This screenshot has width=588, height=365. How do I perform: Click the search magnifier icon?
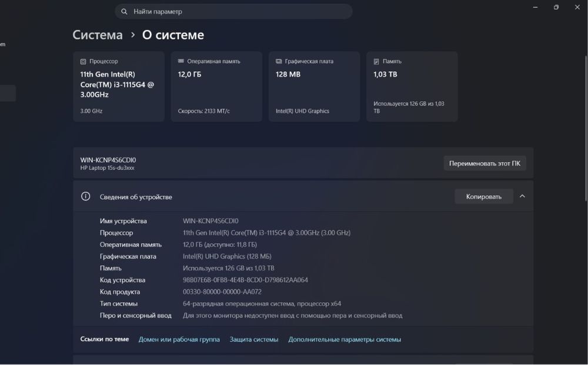124,12
